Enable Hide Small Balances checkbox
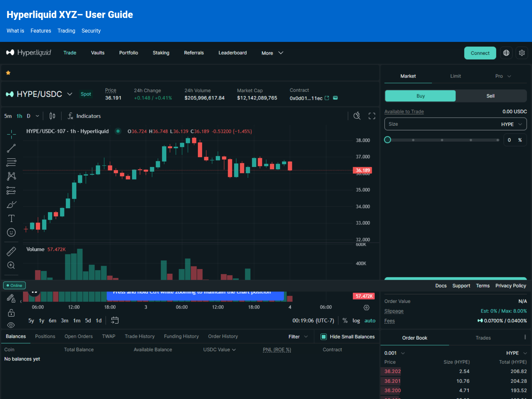 [324, 337]
